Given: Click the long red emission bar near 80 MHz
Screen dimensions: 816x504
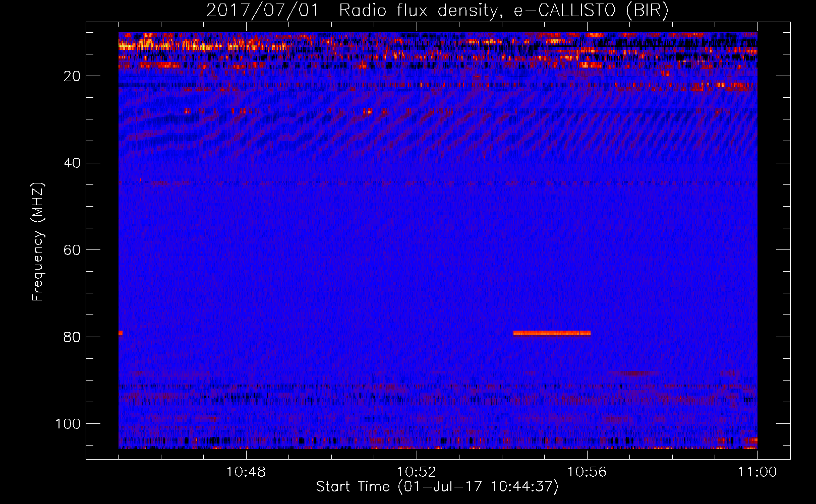Looking at the screenshot, I should [x=552, y=333].
